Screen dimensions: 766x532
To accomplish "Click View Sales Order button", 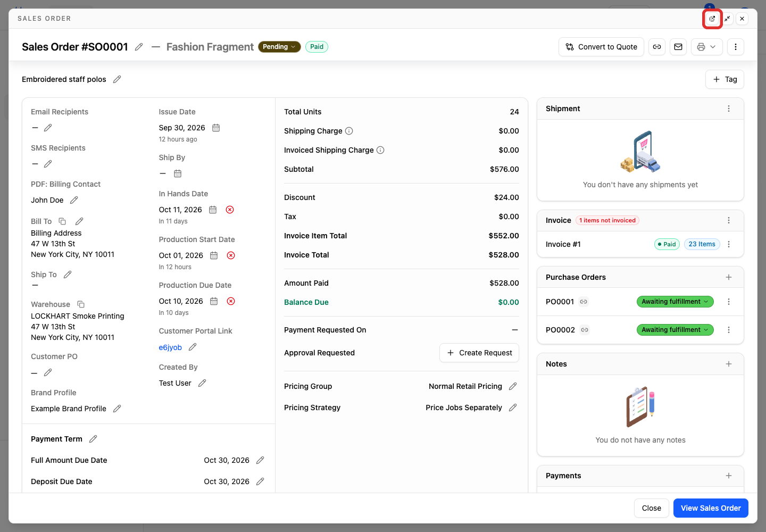I will pyautogui.click(x=711, y=508).
